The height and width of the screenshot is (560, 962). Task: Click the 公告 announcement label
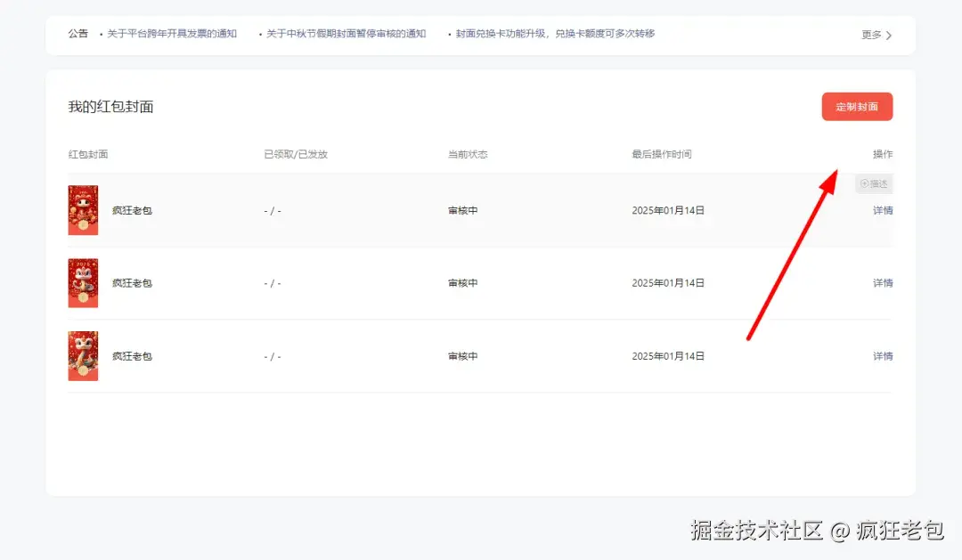(78, 34)
